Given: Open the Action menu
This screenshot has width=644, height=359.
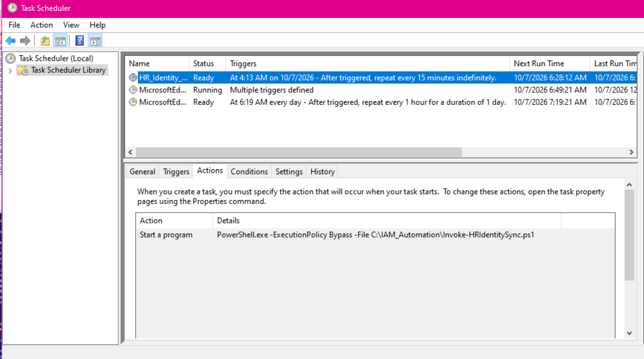Looking at the screenshot, I should point(41,25).
